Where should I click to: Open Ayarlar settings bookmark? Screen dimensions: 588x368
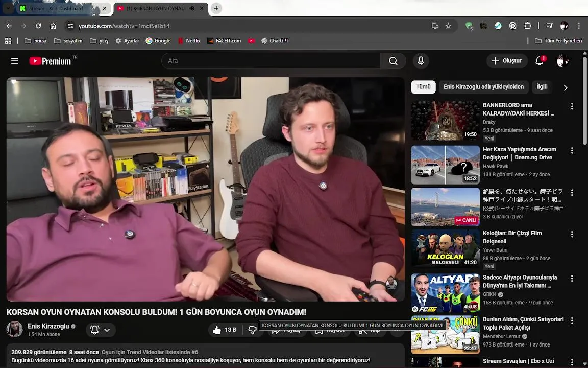click(127, 40)
